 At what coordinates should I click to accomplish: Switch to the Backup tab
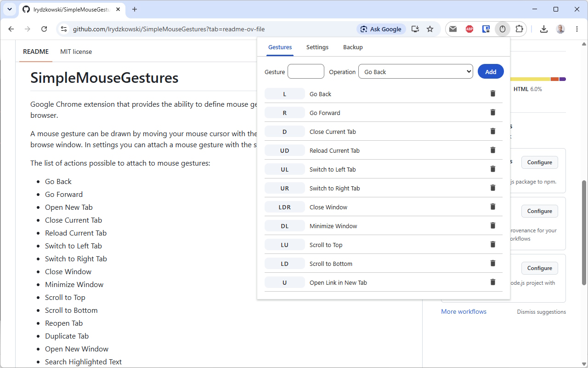tap(353, 47)
